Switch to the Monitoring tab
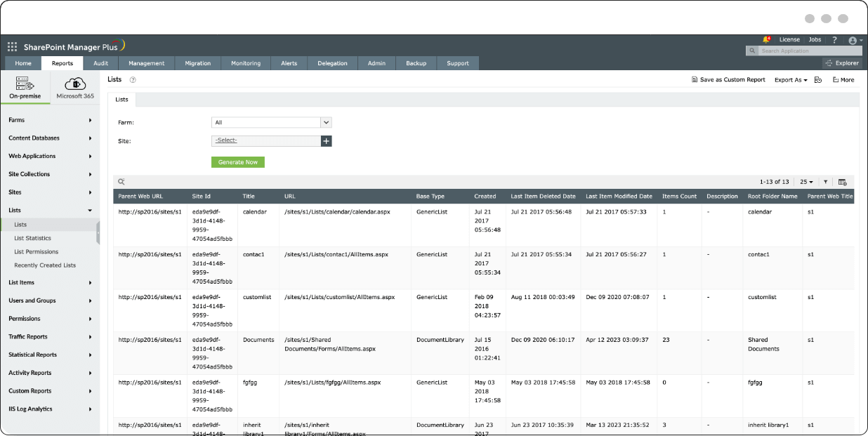 coord(246,63)
